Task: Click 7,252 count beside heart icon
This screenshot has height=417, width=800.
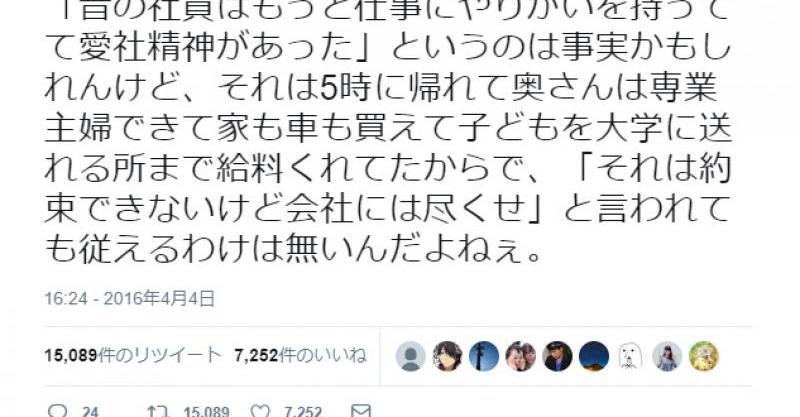Action: [x=303, y=412]
